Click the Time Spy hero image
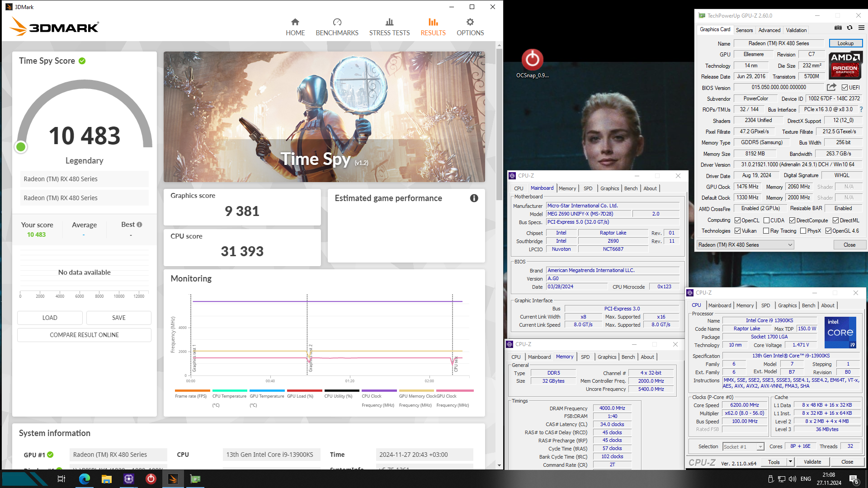Screen dimensions: 868x488 [324, 117]
